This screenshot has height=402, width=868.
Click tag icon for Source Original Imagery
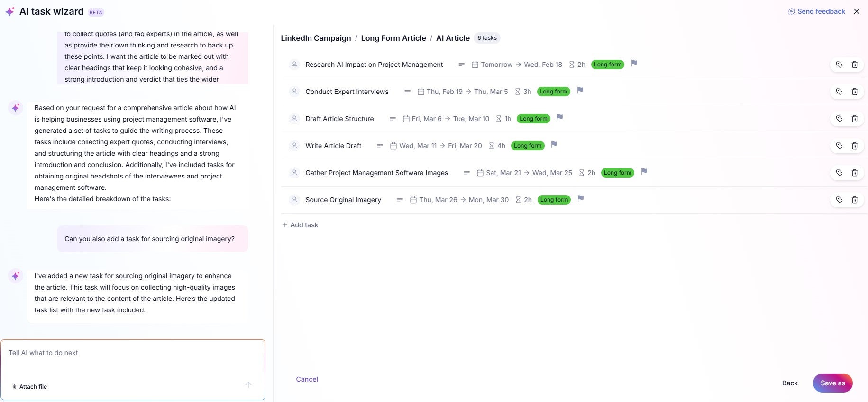pos(839,200)
